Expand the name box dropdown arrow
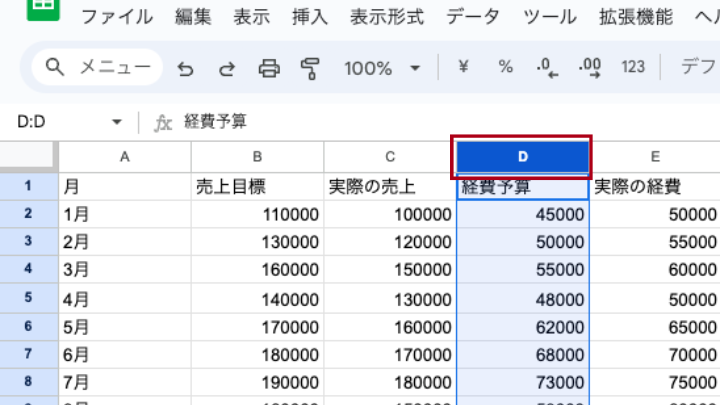Viewport: 720px width, 405px height. coord(117,122)
